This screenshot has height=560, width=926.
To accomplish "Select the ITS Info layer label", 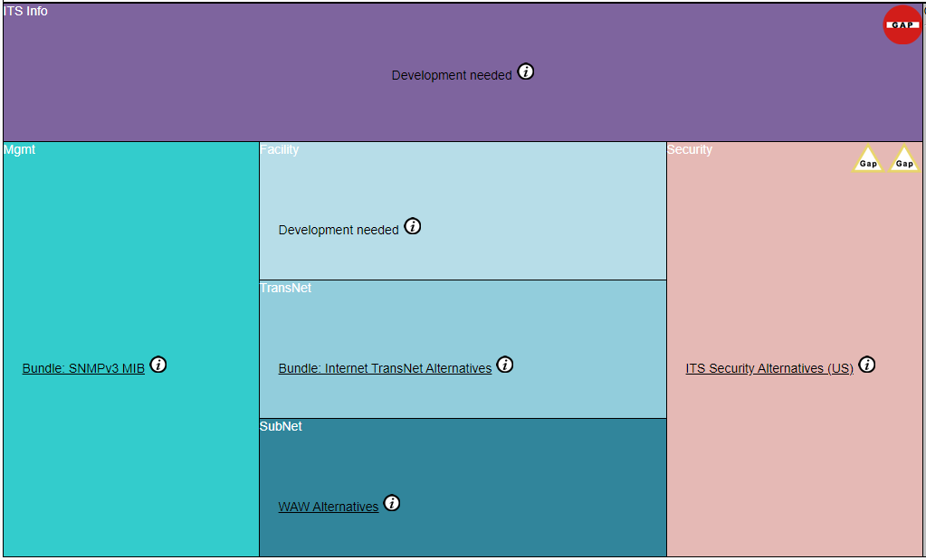I will click(26, 11).
